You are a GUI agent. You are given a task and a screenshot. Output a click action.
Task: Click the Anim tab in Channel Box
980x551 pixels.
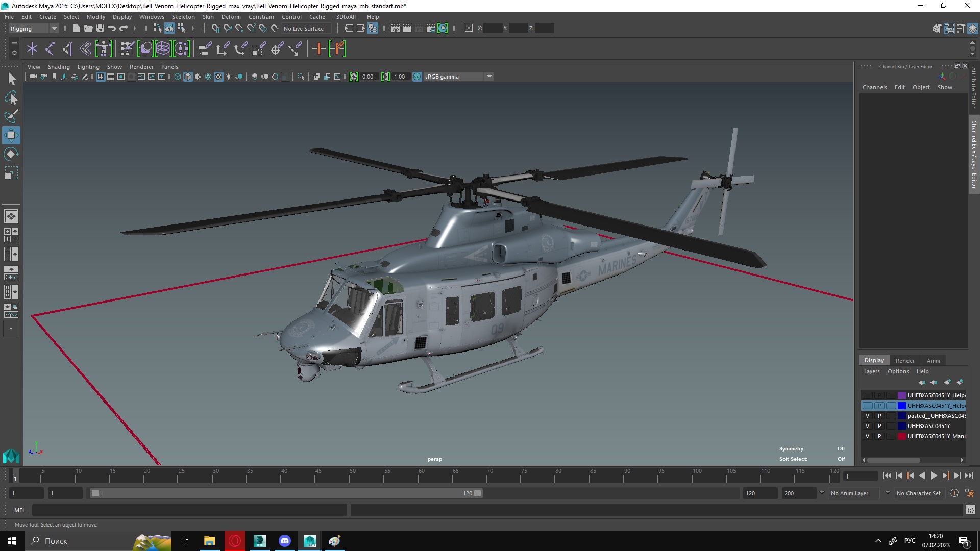pos(934,360)
